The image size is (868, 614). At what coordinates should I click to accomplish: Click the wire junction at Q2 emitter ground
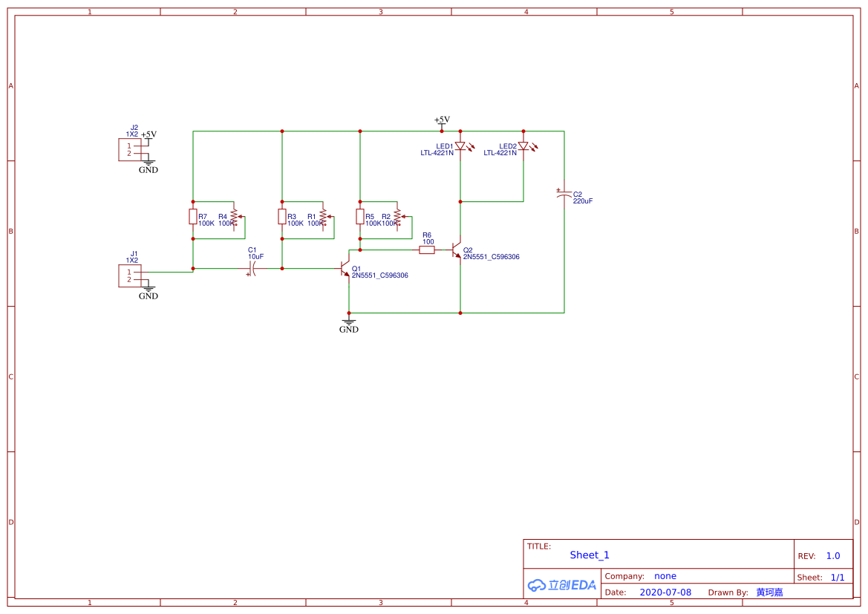[x=460, y=313]
